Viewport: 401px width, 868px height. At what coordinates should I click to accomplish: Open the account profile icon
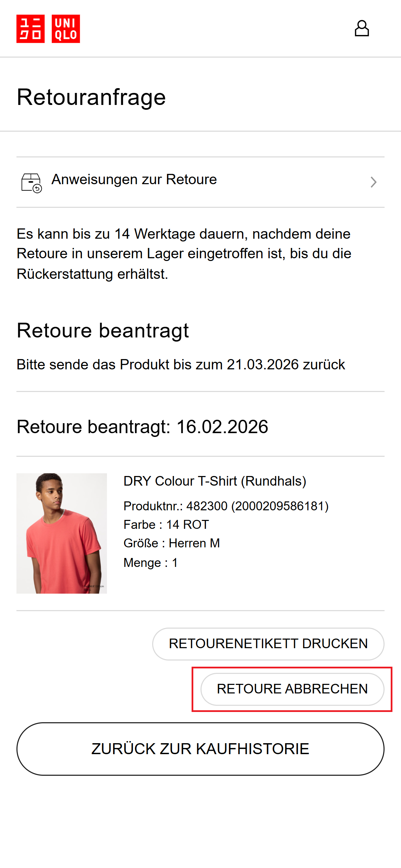click(362, 28)
